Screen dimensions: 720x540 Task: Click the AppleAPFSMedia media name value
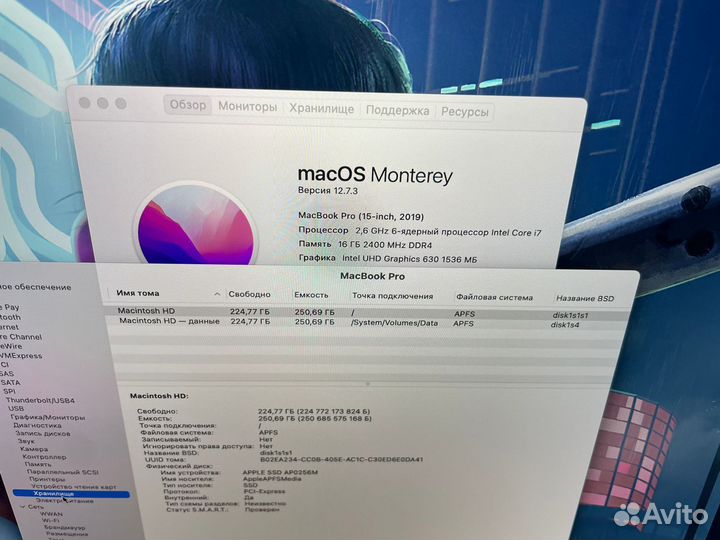(272, 478)
